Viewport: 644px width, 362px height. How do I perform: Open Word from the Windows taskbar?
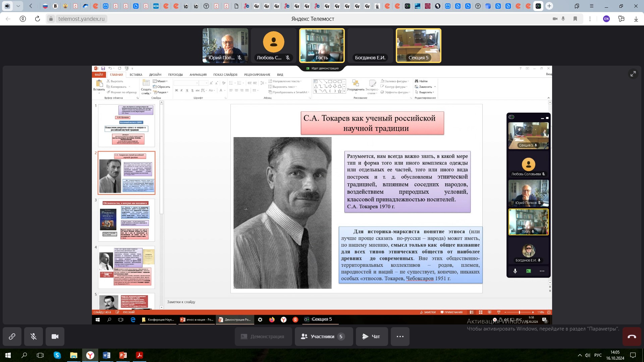[x=107, y=355]
